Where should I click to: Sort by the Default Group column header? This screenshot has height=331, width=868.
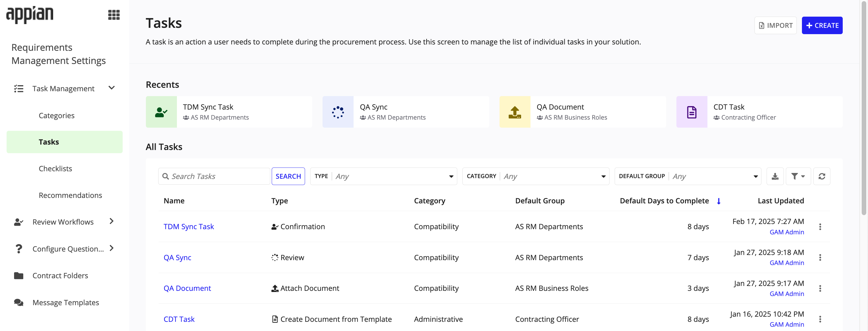click(540, 201)
